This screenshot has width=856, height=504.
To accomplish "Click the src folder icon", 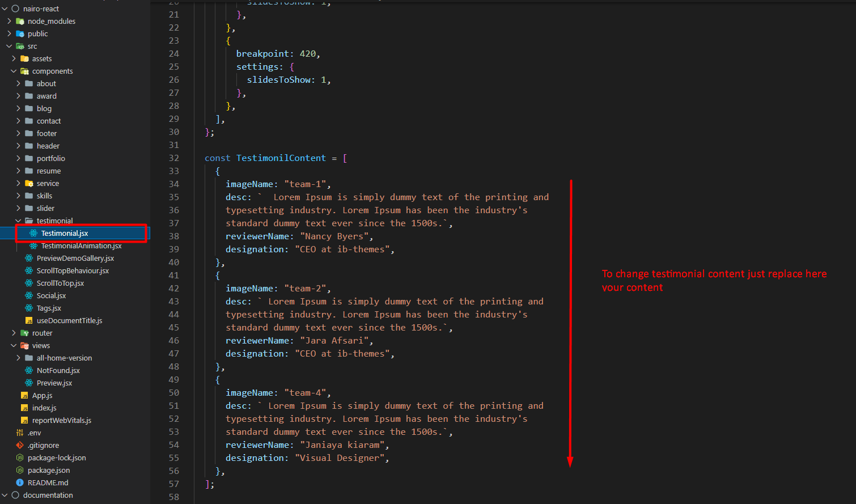I will click(x=20, y=46).
